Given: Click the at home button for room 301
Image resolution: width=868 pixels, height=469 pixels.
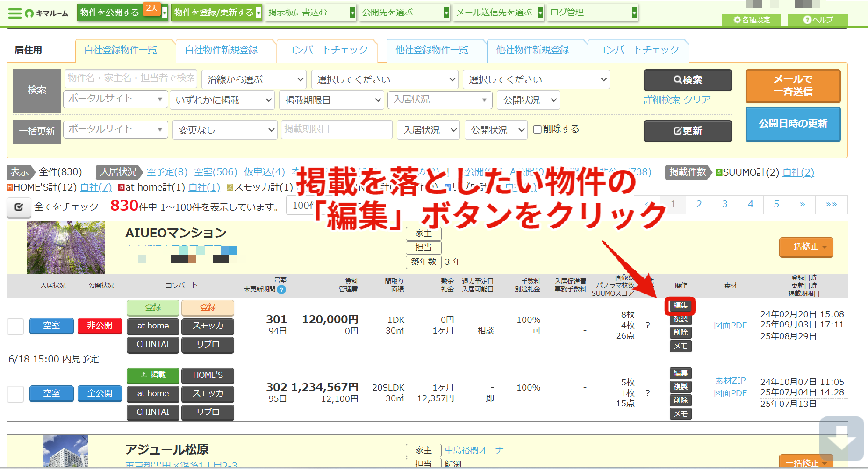Looking at the screenshot, I should [x=153, y=326].
